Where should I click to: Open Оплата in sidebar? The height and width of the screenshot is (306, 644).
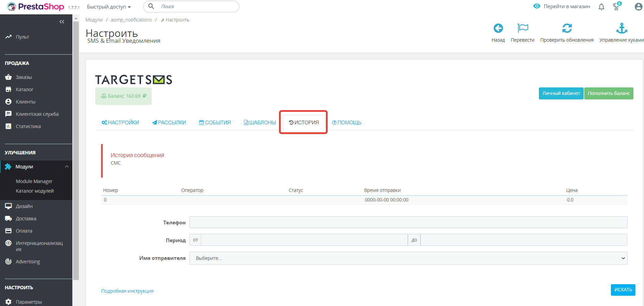click(24, 231)
